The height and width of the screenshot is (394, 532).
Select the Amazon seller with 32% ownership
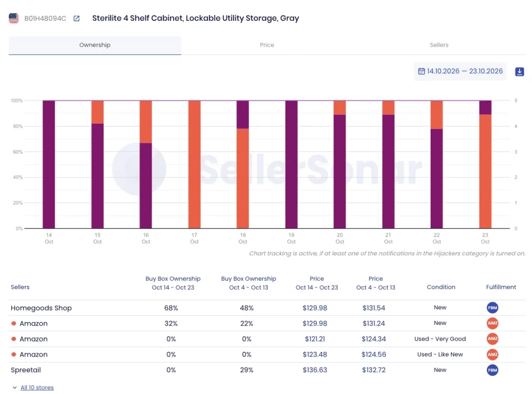click(34, 323)
